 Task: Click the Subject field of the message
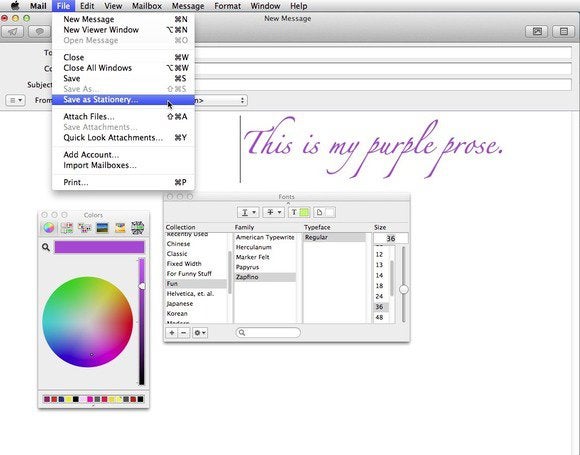click(x=382, y=85)
